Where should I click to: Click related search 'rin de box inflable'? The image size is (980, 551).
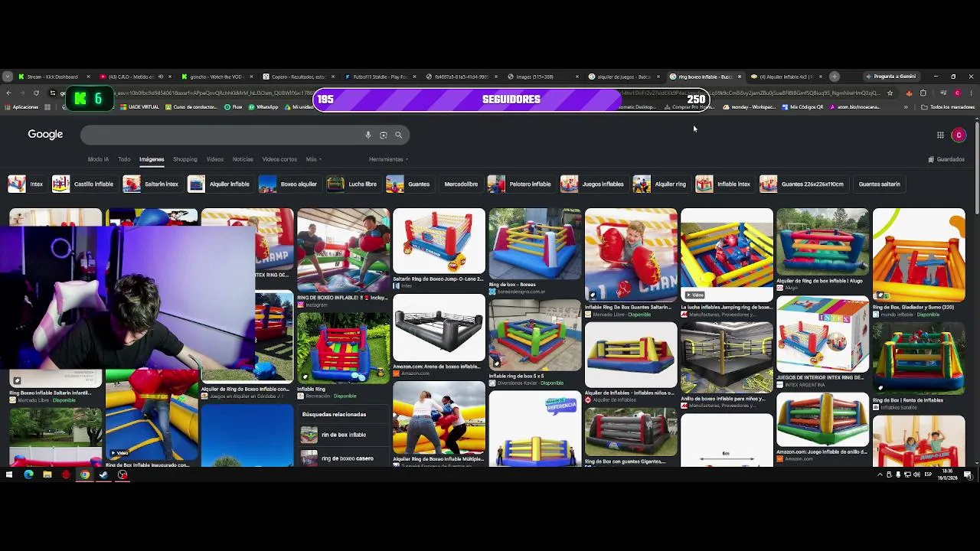pos(343,435)
